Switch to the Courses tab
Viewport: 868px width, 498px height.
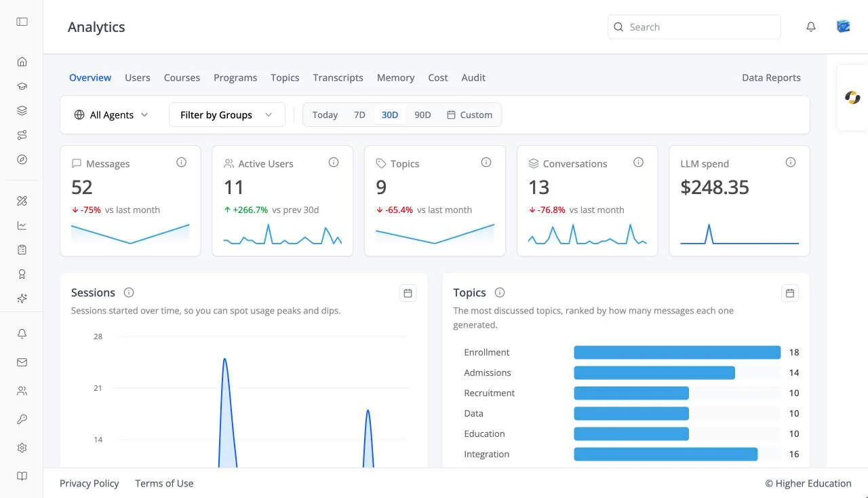[x=182, y=77]
